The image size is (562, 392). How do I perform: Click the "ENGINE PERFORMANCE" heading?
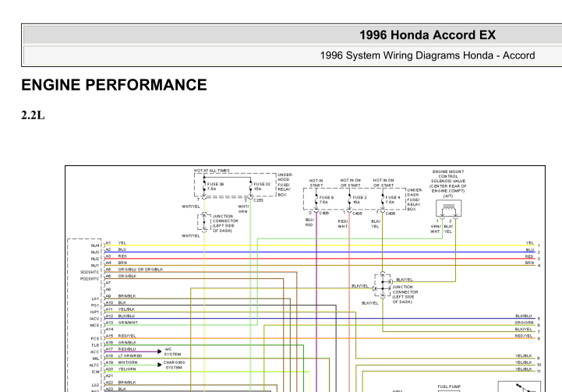[x=114, y=85]
